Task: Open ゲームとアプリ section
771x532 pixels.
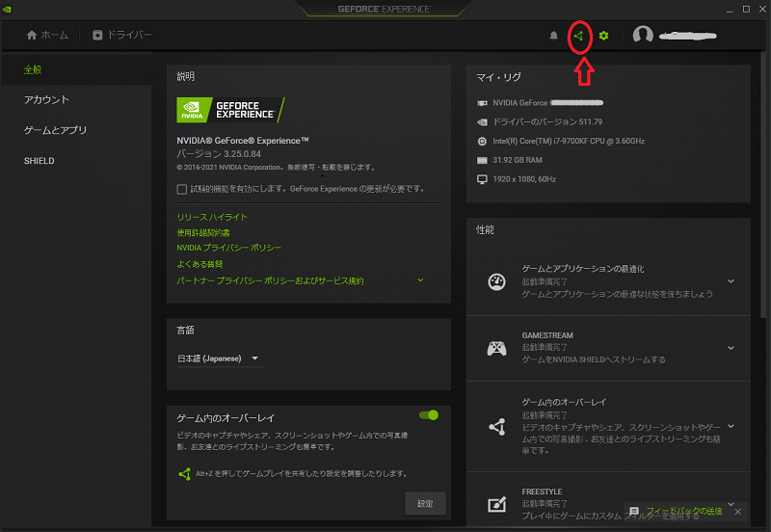Action: [x=55, y=130]
